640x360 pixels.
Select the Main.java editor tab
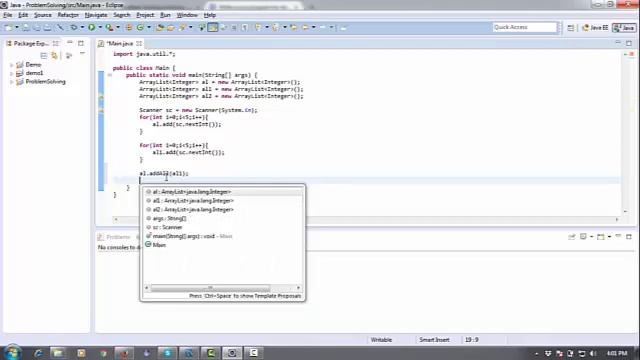tap(120, 43)
